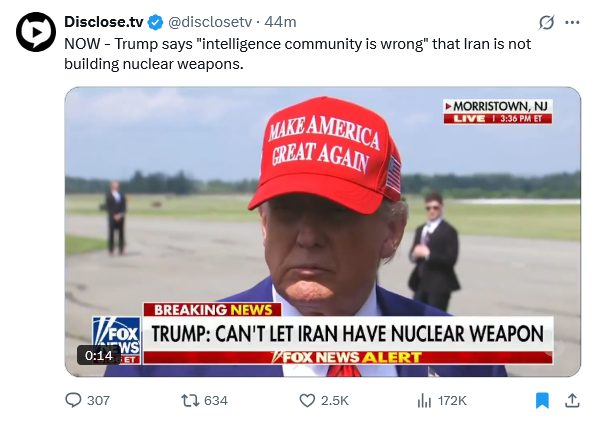Click the reply speech bubble icon

[73, 400]
